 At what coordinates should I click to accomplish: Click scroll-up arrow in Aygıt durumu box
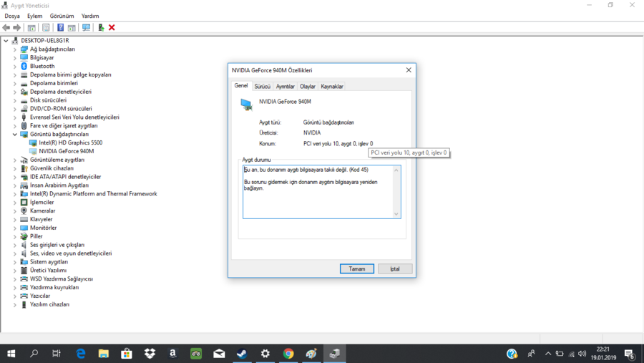[x=396, y=170]
